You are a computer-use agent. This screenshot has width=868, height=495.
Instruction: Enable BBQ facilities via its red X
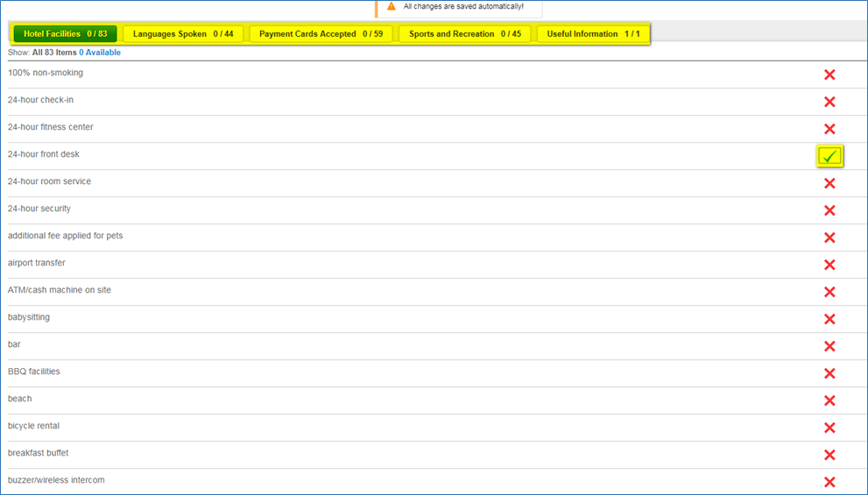[829, 373]
